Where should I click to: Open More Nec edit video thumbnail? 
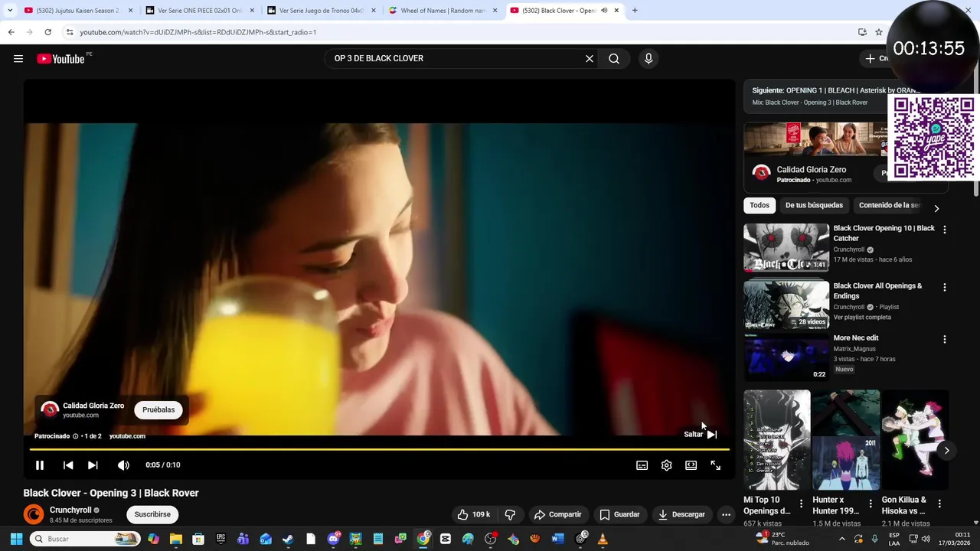point(786,357)
